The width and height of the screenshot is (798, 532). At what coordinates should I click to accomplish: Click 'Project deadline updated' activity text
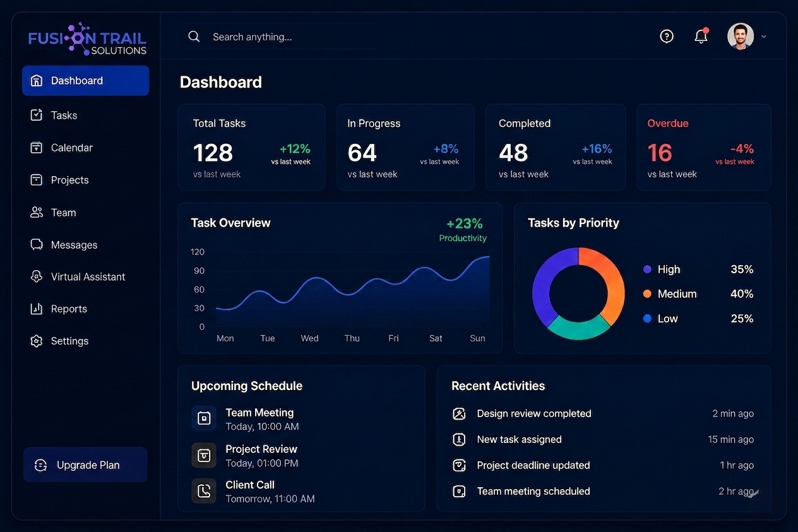point(533,465)
